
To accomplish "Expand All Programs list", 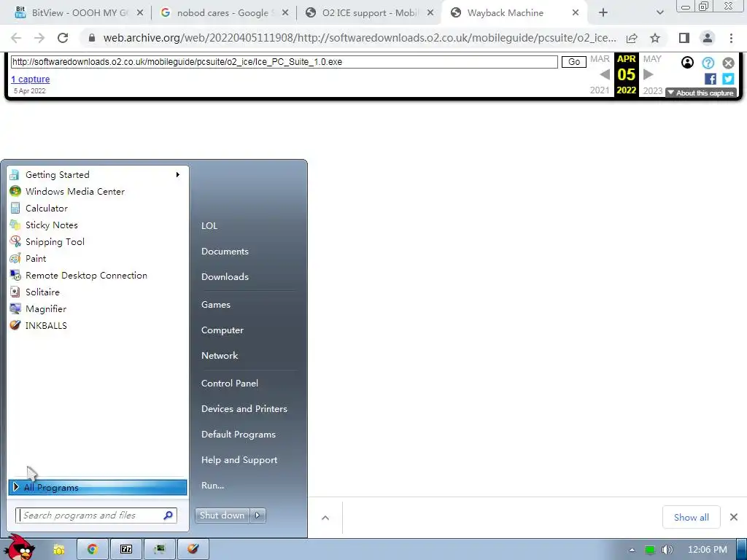I will (97, 487).
